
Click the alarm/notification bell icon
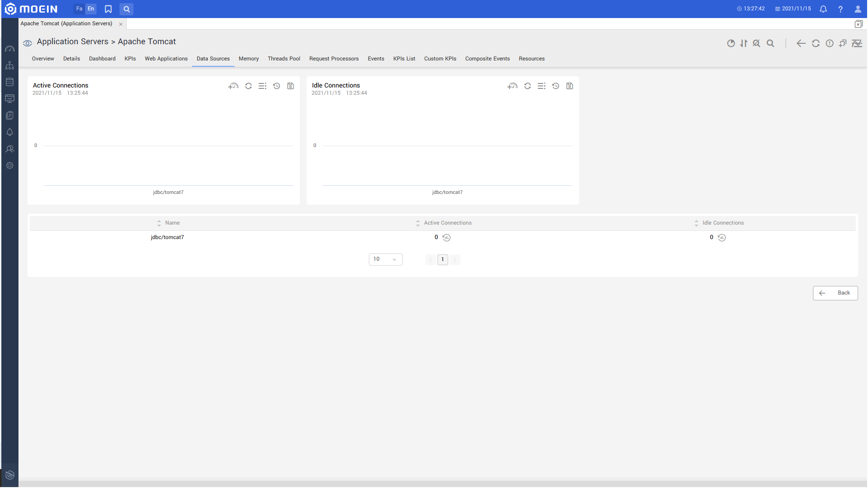pos(823,9)
